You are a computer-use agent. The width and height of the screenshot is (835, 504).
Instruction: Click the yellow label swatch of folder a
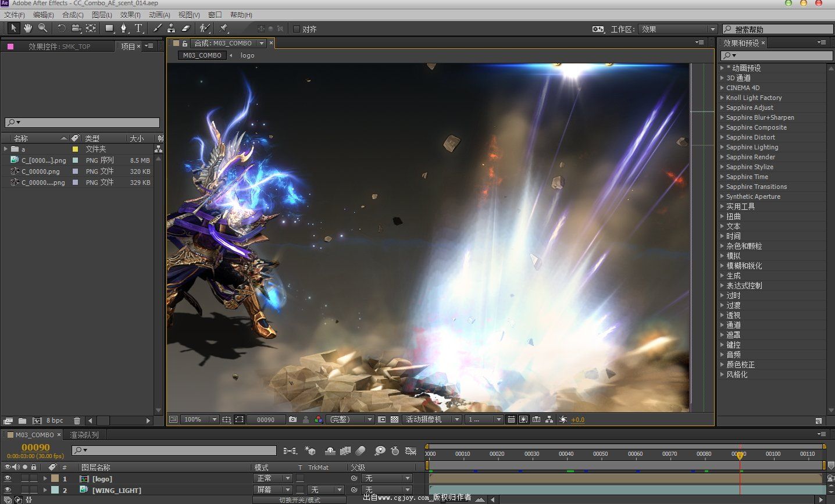click(x=75, y=149)
